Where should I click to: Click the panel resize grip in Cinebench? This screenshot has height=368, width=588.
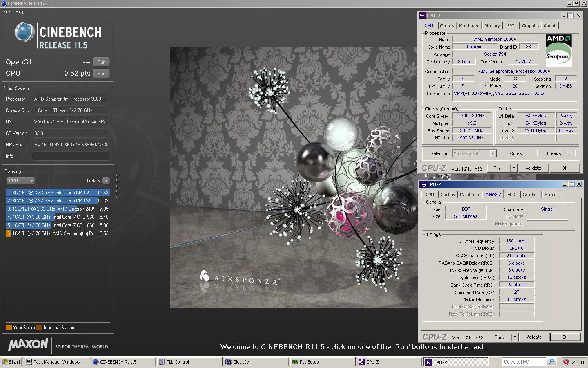[x=118, y=186]
